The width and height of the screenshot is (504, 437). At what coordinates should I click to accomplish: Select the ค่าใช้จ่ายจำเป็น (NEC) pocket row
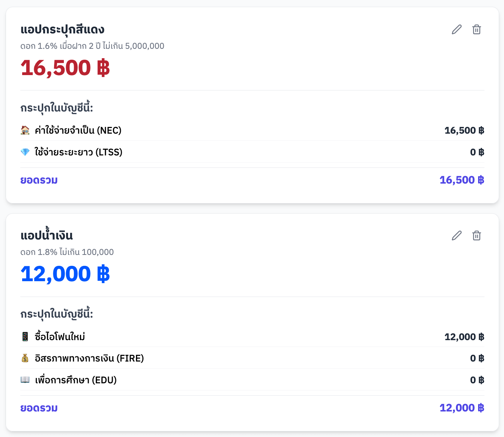click(78, 130)
